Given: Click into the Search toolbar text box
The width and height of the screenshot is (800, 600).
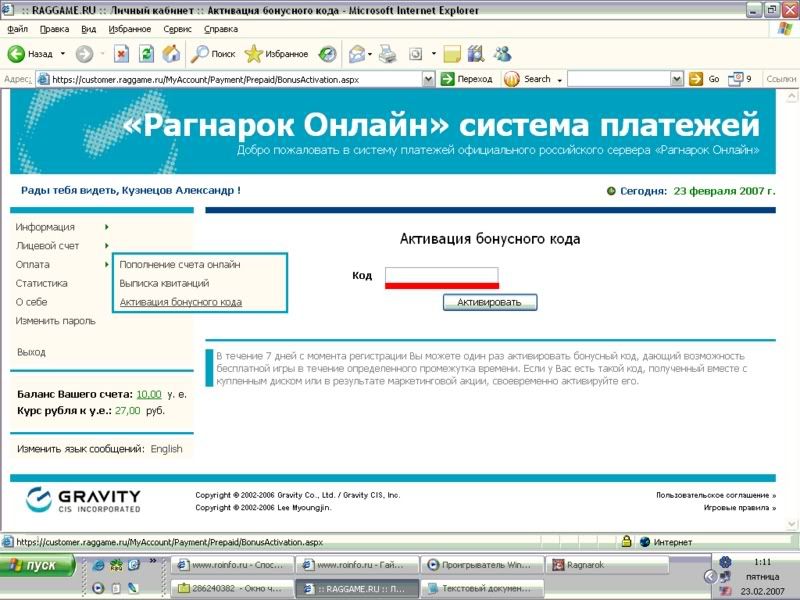Looking at the screenshot, I should click(619, 79).
